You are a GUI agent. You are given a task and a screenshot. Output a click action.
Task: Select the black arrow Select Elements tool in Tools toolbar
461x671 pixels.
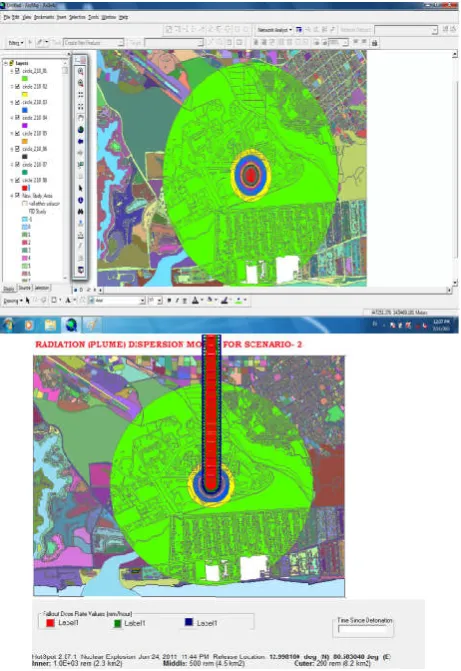click(x=80, y=188)
